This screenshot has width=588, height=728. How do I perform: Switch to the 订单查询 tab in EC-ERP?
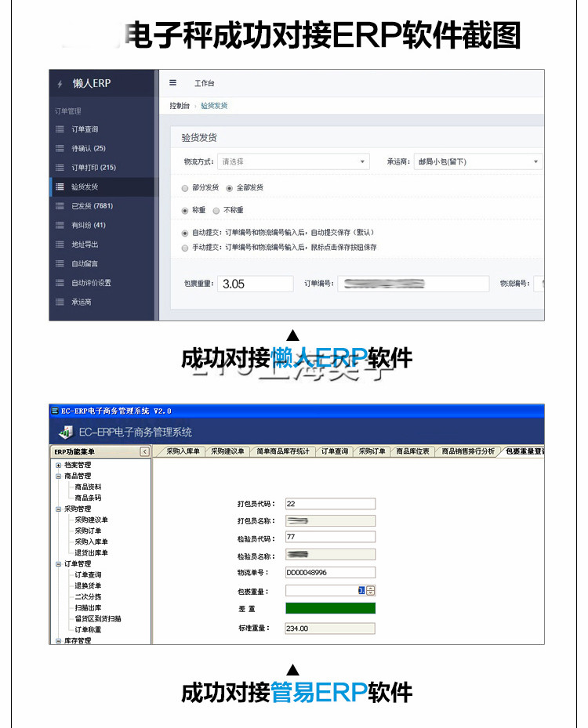point(335,451)
